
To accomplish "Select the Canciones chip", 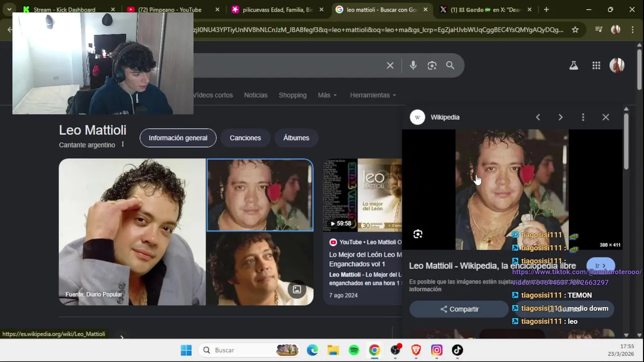I will tap(245, 138).
